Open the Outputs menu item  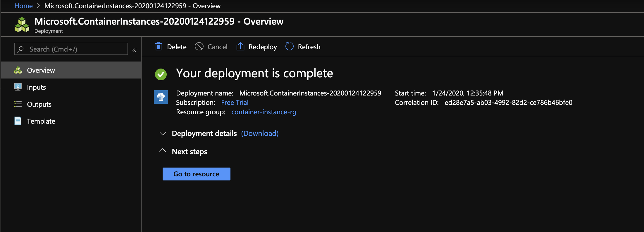tap(71, 104)
